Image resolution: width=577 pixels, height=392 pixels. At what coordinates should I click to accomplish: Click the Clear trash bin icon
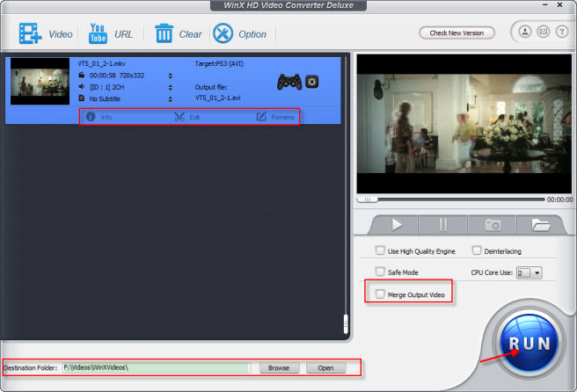pos(164,33)
